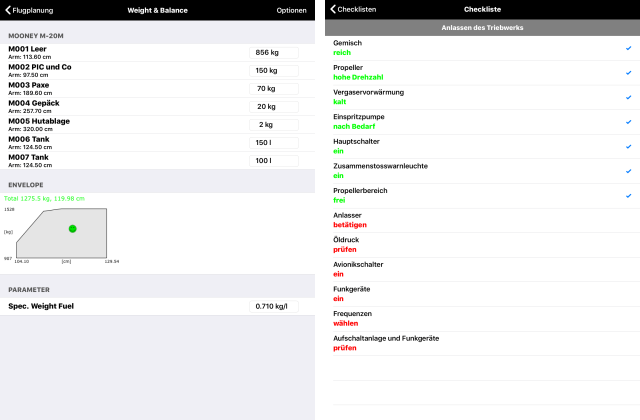Open the Optionen menu
Image resolution: width=640 pixels, height=420 pixels.
tap(291, 10)
